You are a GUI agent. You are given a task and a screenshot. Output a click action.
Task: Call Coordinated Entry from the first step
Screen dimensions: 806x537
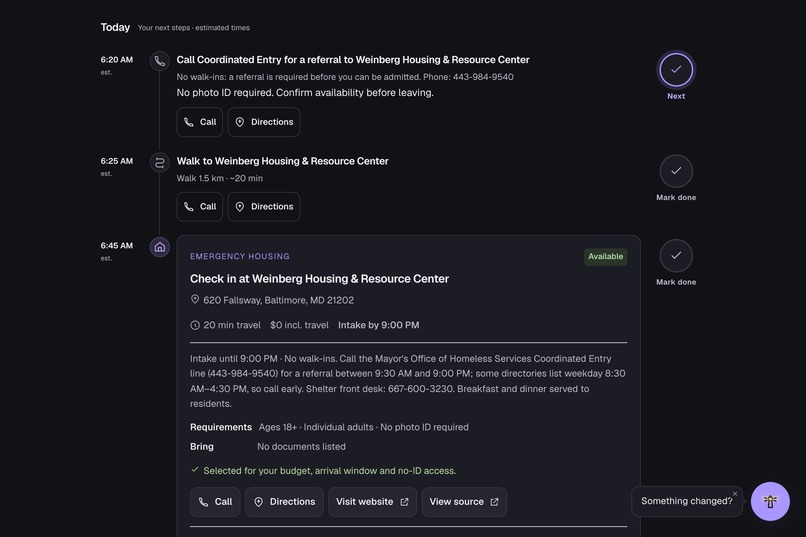199,122
